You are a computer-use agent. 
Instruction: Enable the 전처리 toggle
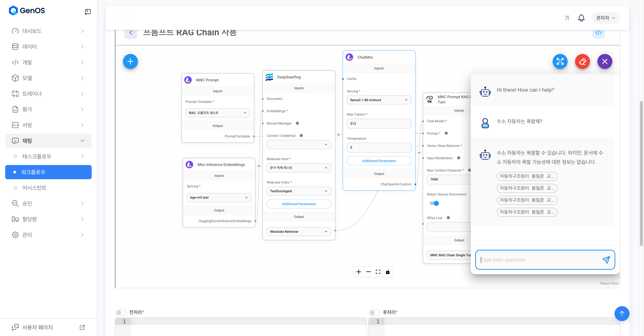(x=121, y=312)
